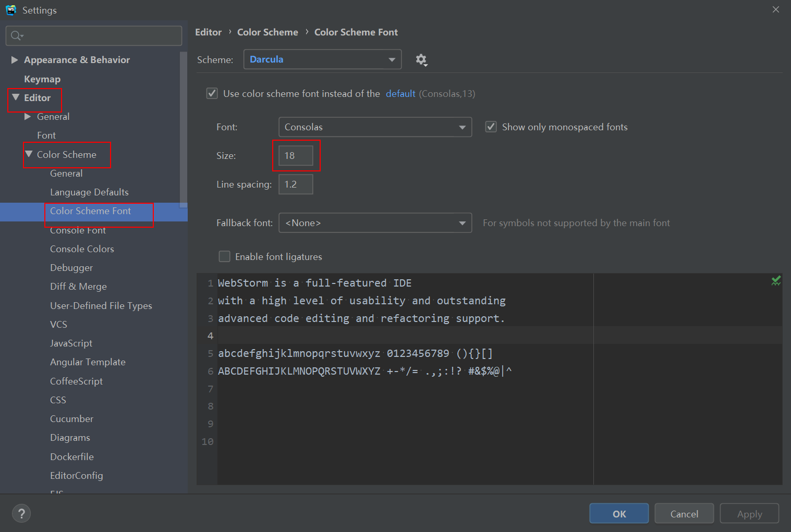Click the Color Scheme Font breadcrumb
Image resolution: width=791 pixels, height=532 pixels.
coord(356,32)
